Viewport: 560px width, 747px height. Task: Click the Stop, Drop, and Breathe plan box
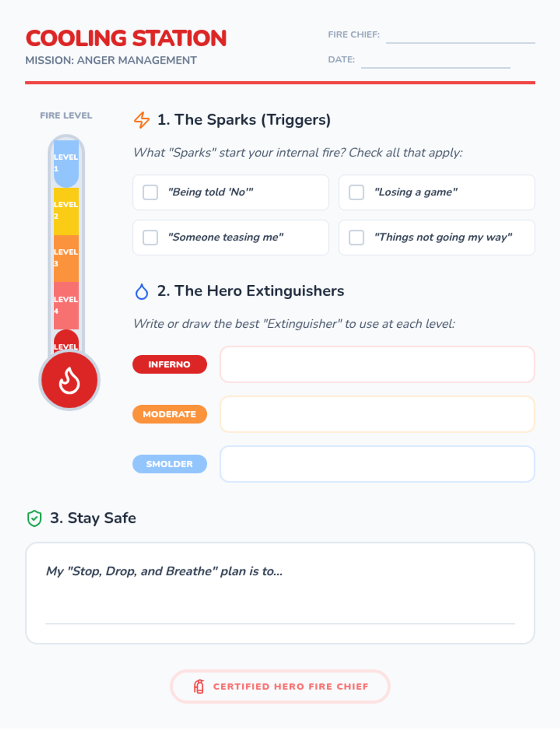[x=280, y=593]
